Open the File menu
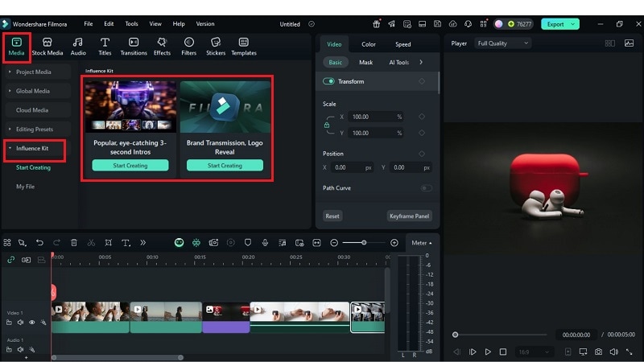The width and height of the screenshot is (644, 362). tap(89, 24)
